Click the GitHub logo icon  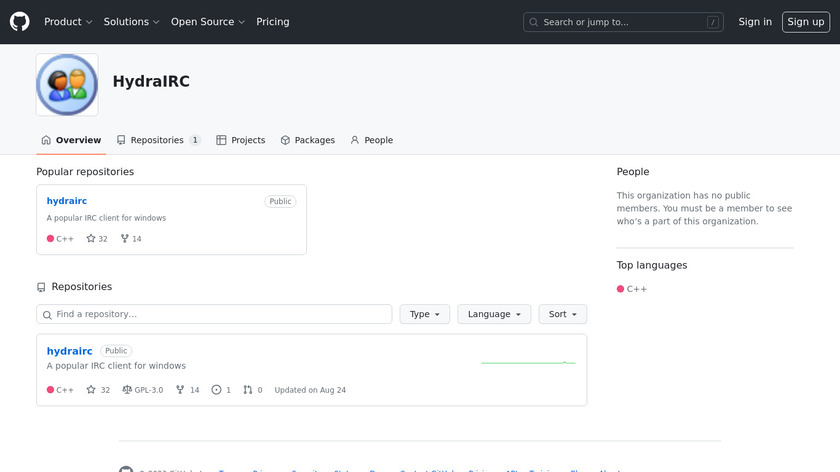pyautogui.click(x=20, y=22)
